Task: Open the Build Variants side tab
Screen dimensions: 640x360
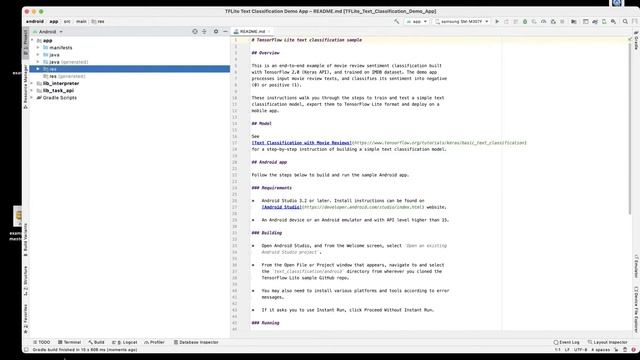Action: pyautogui.click(x=26, y=240)
